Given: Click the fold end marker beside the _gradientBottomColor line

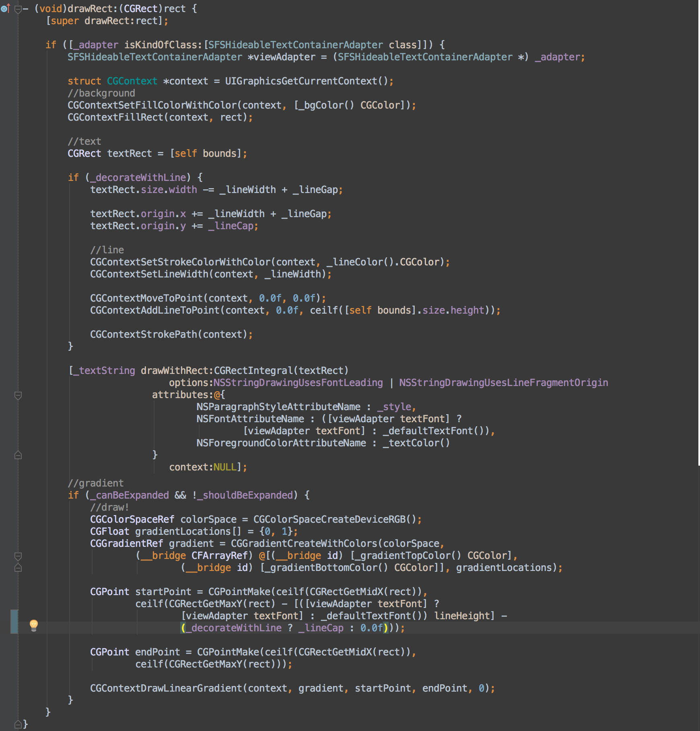Looking at the screenshot, I should click(x=18, y=568).
